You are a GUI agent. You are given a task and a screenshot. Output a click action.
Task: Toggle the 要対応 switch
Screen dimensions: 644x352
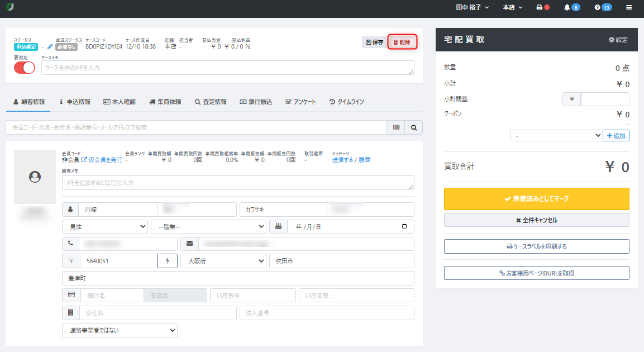coord(25,68)
